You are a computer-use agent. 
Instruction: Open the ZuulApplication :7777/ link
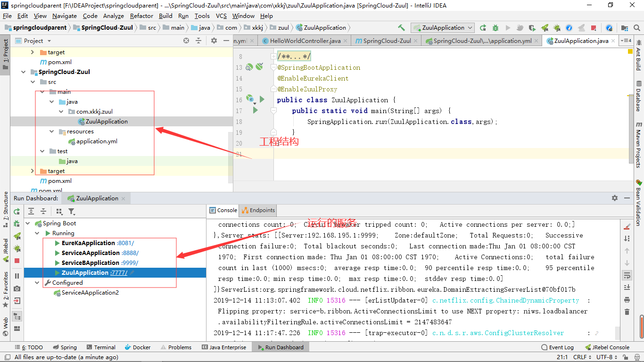[x=119, y=273]
